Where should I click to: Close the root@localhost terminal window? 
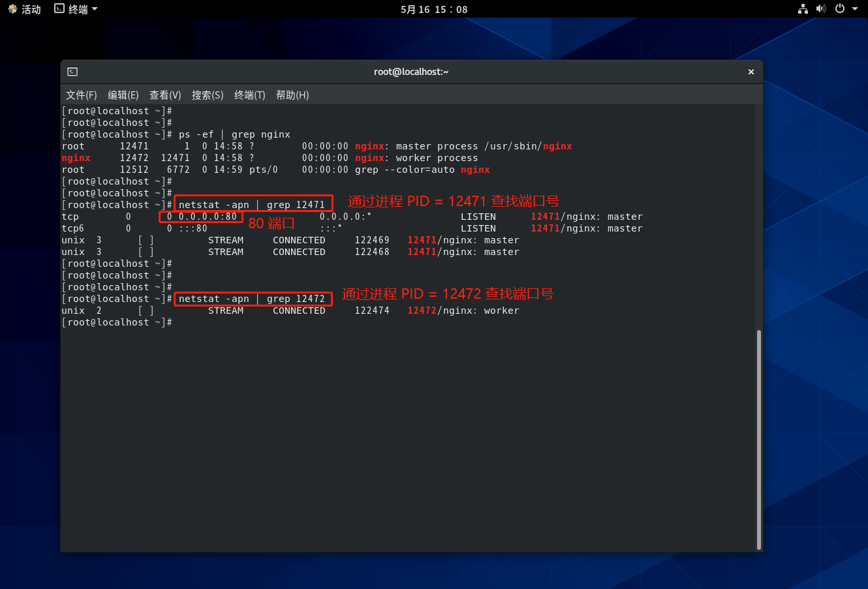[751, 72]
